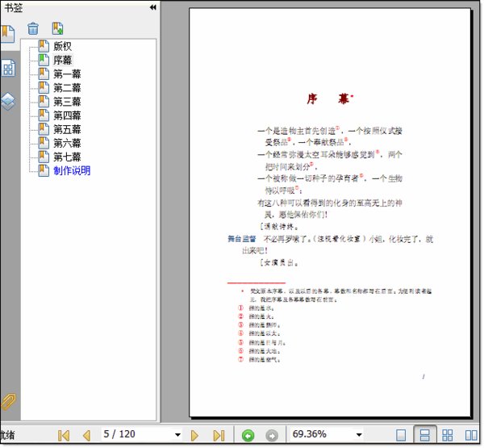Image resolution: width=484 pixels, height=448 pixels.
Task: Collapse the bookmarks panel with double arrow
Action: pos(152,7)
